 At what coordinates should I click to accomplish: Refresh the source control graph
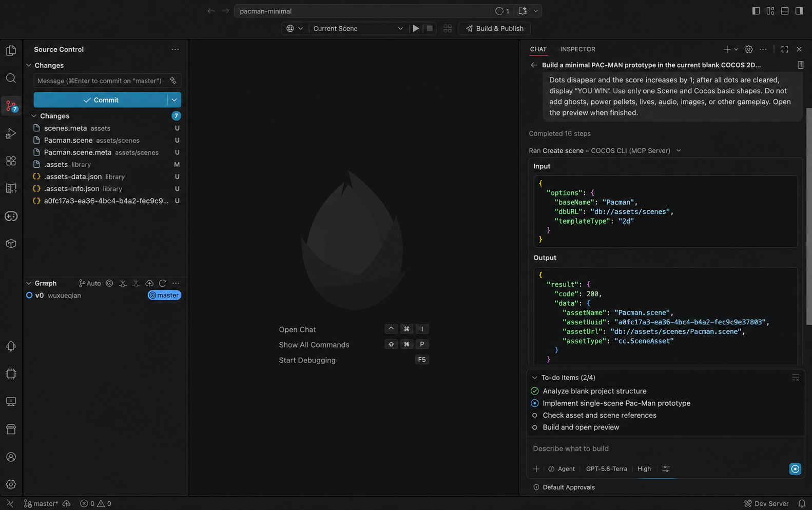[163, 283]
